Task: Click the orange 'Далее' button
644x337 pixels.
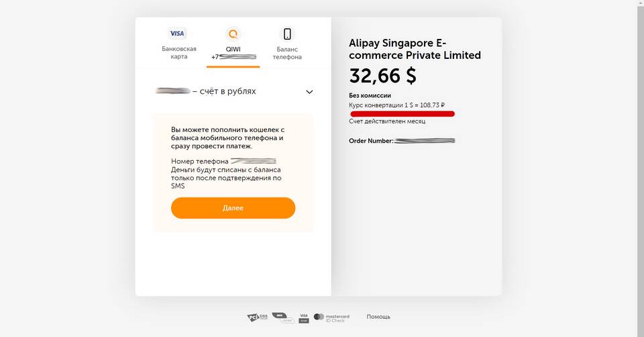Action: (x=233, y=208)
